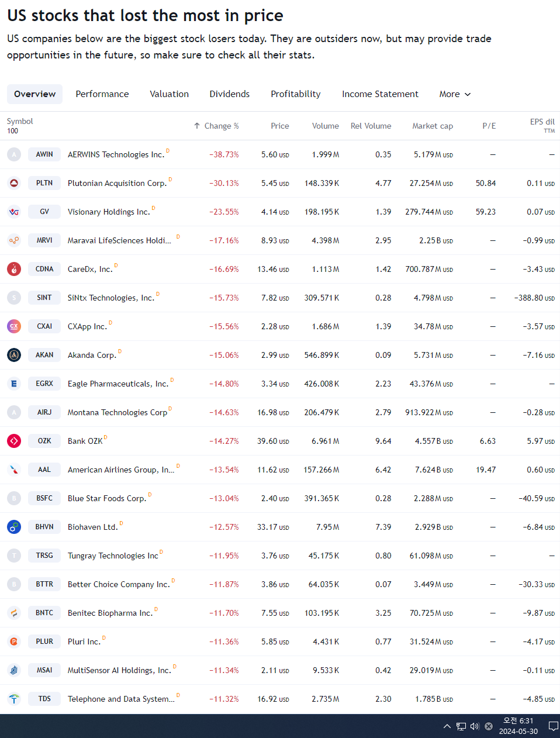
Task: Click the Maravai LifeSciences logo icon
Action: (x=14, y=240)
